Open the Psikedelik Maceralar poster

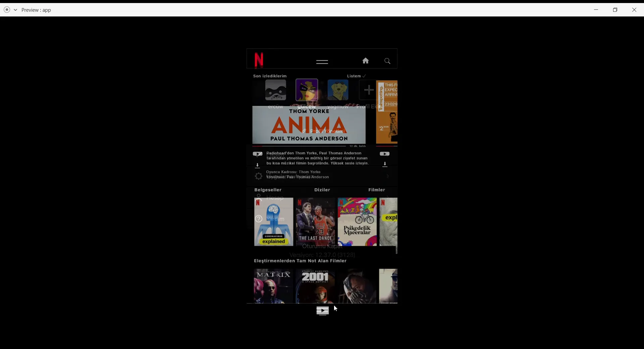coord(357,222)
